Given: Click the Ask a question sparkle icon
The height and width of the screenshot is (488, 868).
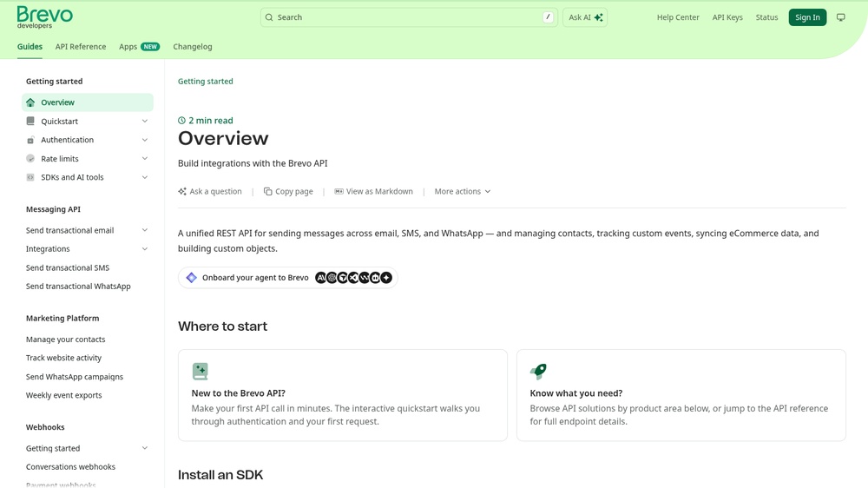Looking at the screenshot, I should point(182,191).
